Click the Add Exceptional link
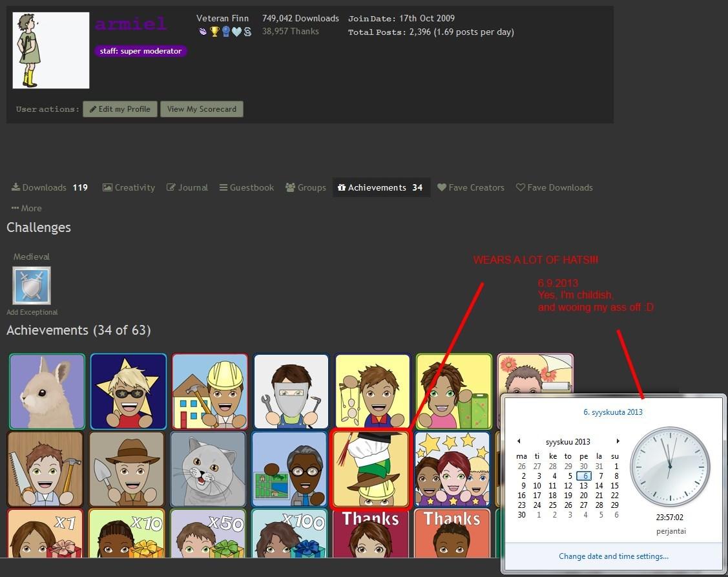The height and width of the screenshot is (577, 728). (32, 312)
